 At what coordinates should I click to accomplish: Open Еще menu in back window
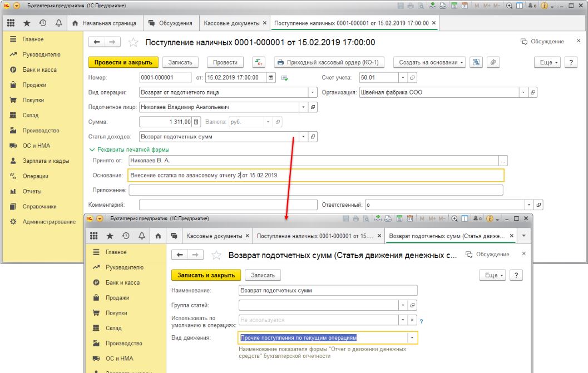(x=547, y=62)
